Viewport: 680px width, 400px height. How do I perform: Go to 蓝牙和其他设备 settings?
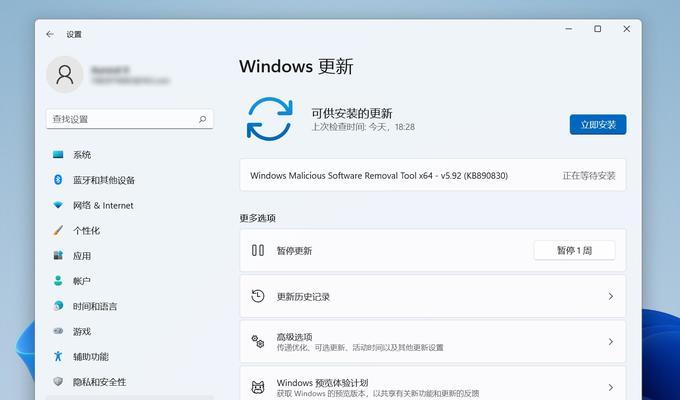129,180
